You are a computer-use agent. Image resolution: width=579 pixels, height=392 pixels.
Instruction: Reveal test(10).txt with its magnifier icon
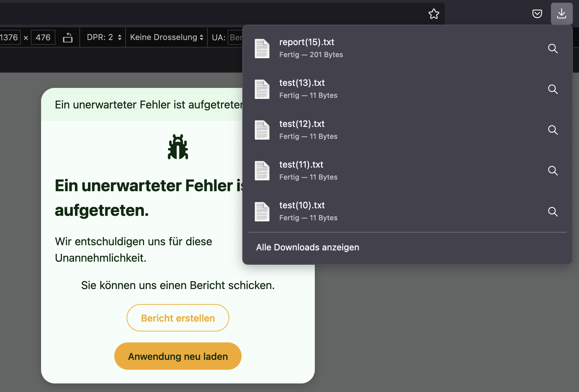tap(553, 212)
